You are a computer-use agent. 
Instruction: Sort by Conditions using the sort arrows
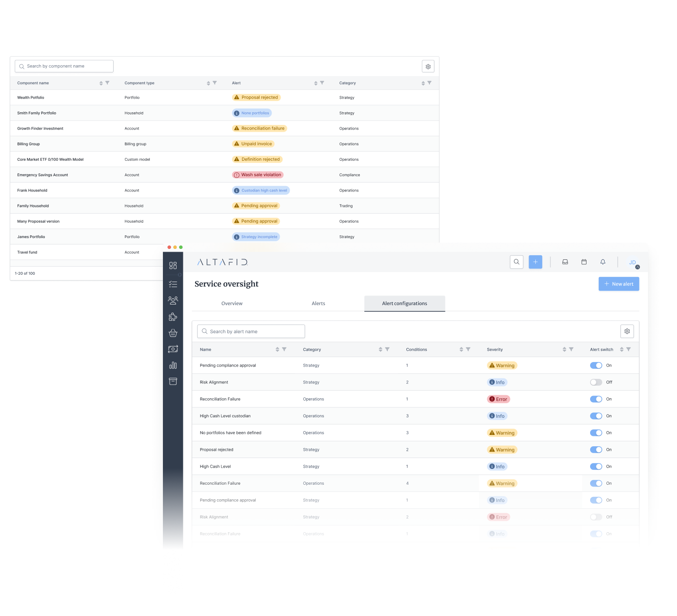[x=462, y=349]
